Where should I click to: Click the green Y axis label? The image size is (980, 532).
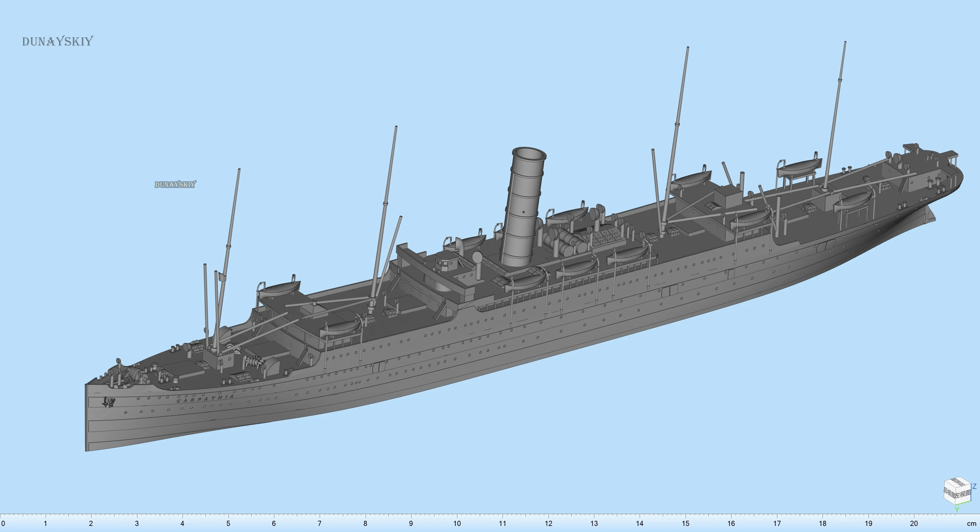point(957,510)
